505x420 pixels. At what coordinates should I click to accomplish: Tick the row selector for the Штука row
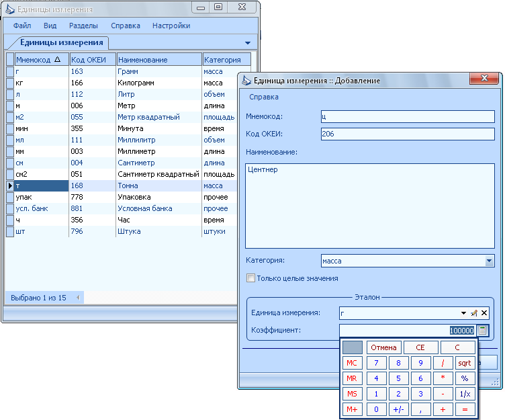pyautogui.click(x=9, y=231)
